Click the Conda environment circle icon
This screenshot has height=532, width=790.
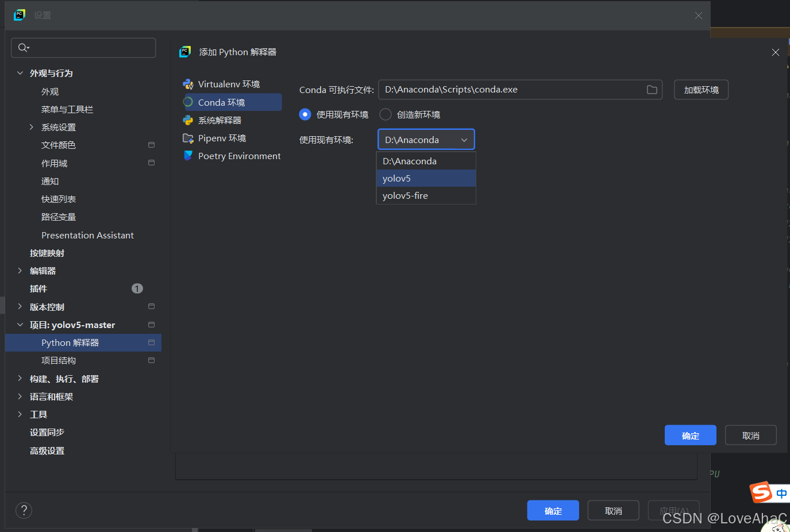coord(188,102)
